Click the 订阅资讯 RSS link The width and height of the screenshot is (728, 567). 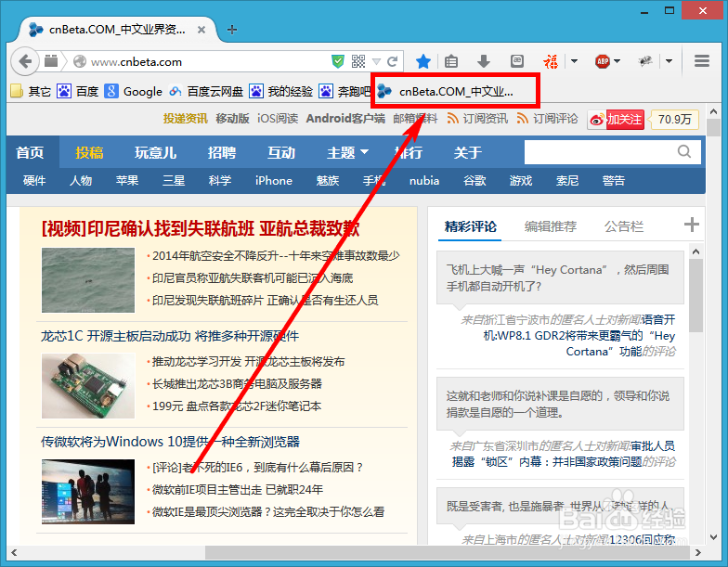coord(477,119)
